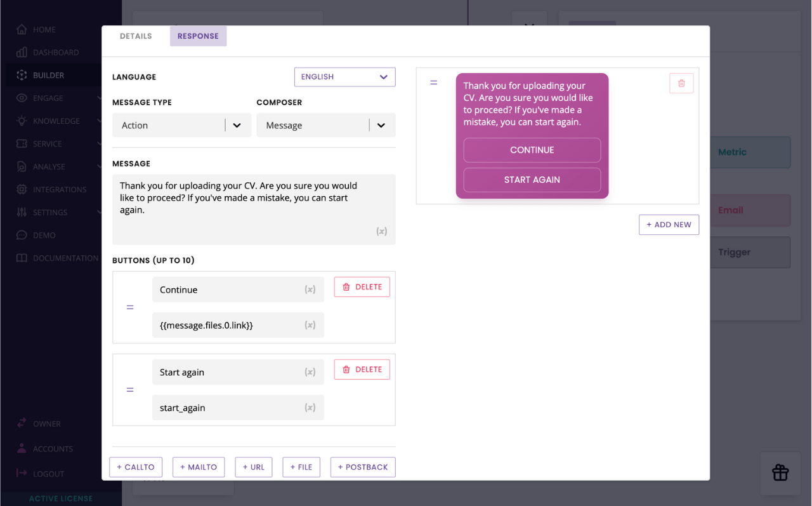Select the Response tab

pos(198,36)
